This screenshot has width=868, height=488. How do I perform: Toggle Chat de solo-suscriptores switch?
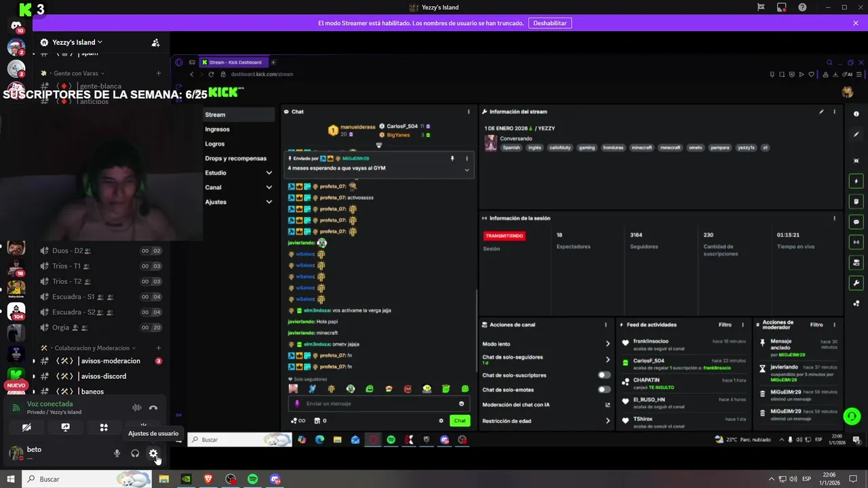[604, 375]
